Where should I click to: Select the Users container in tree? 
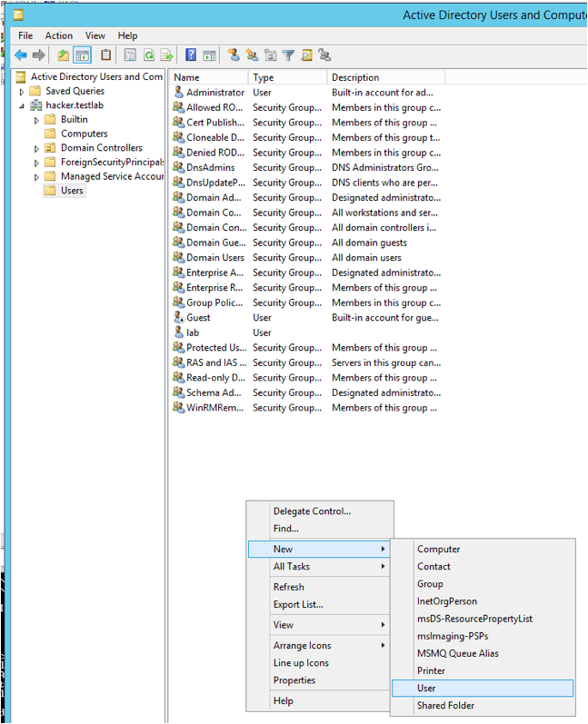pyautogui.click(x=65, y=190)
